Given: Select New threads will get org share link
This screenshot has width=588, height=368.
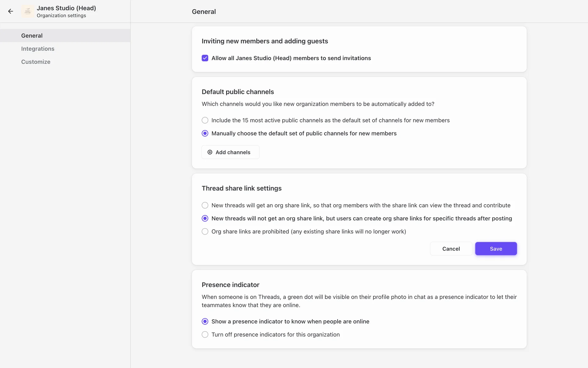Looking at the screenshot, I should 205,205.
